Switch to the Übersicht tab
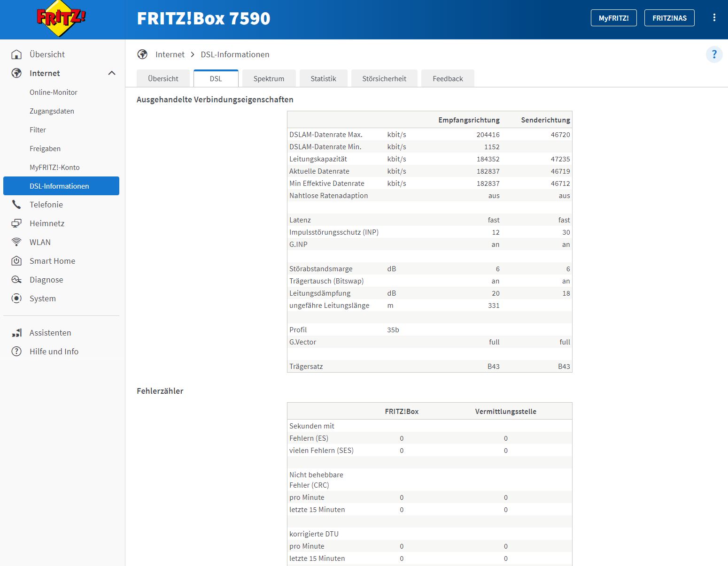This screenshot has width=728, height=566. [x=163, y=78]
